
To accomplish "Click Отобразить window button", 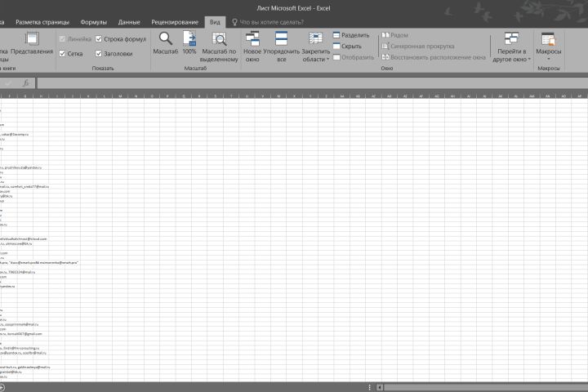I will (x=354, y=57).
